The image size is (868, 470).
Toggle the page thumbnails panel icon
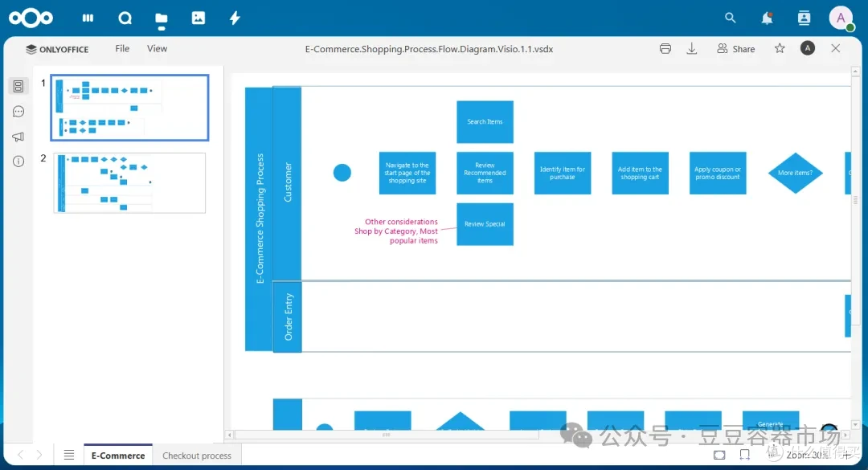coord(18,86)
